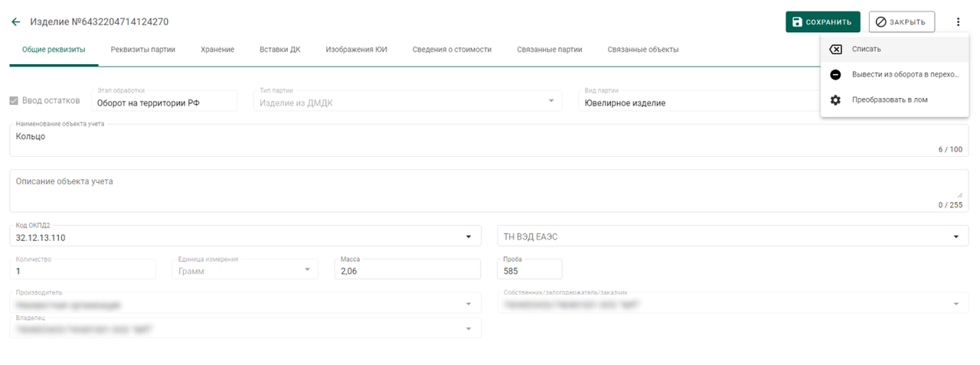Switch to the Реквизиты партии tab

click(x=143, y=50)
